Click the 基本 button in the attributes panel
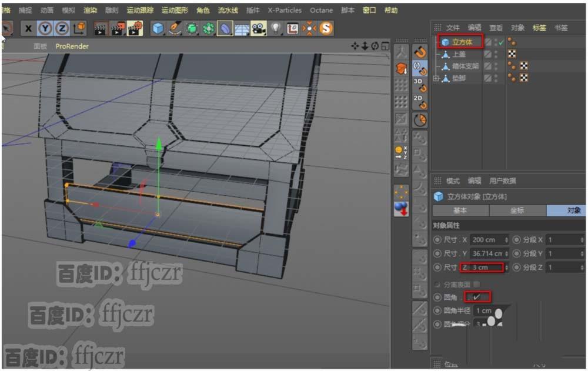The image size is (588, 371). [460, 210]
